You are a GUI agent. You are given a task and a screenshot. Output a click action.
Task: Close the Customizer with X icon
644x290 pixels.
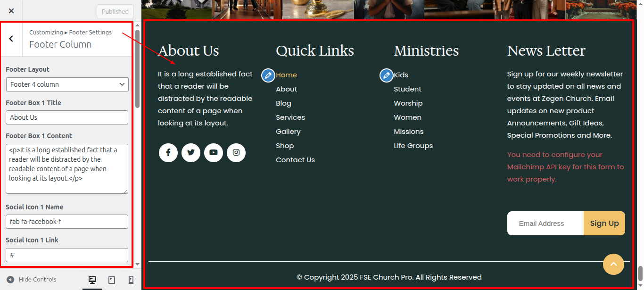[x=11, y=11]
